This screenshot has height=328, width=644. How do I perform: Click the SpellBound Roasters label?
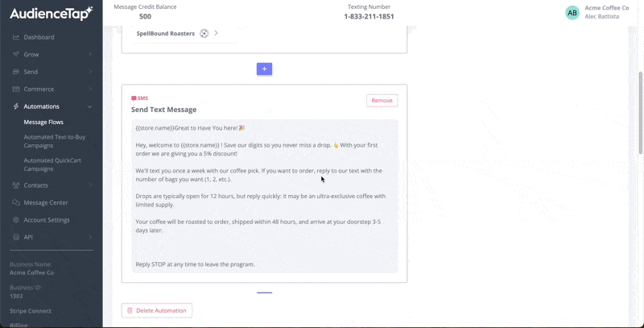tap(166, 33)
